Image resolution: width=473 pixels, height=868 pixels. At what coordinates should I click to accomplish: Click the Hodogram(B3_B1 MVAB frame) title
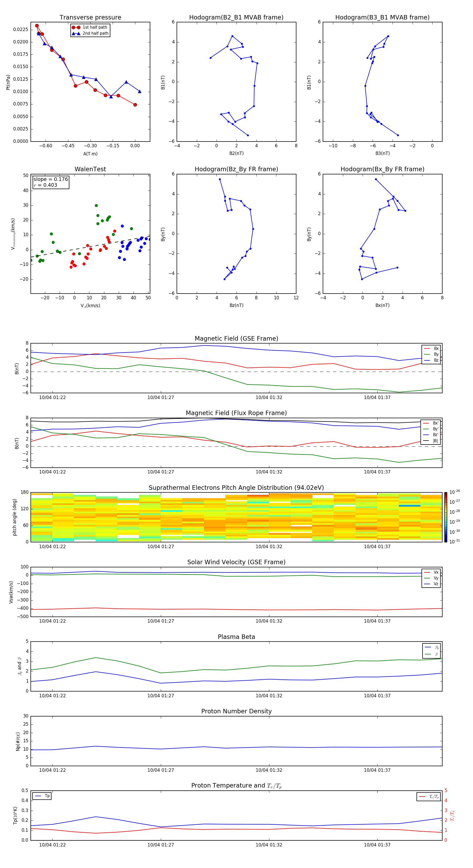[x=382, y=18]
